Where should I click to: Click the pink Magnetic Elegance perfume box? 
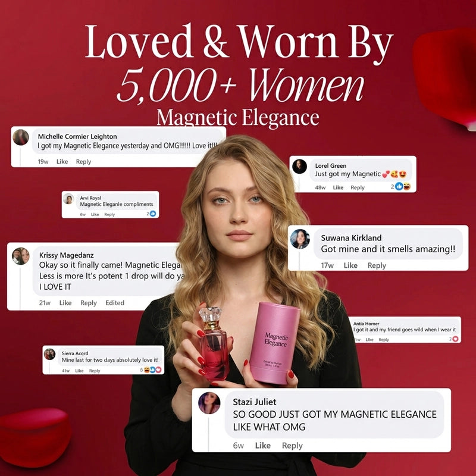pyautogui.click(x=274, y=343)
